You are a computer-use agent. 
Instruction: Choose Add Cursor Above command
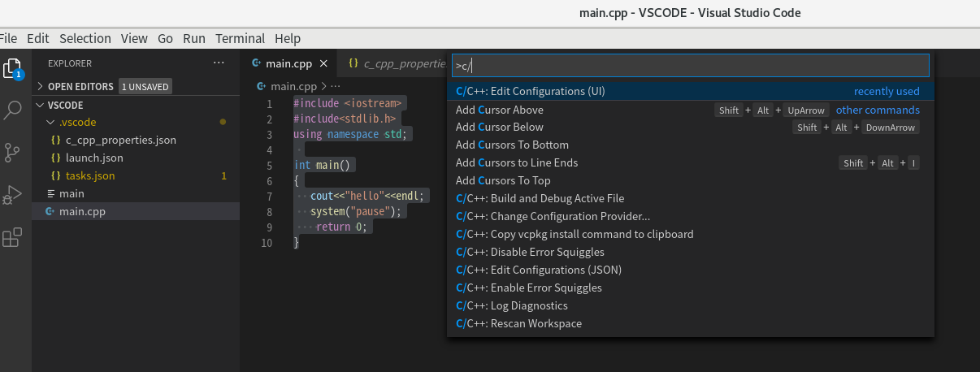(692, 110)
